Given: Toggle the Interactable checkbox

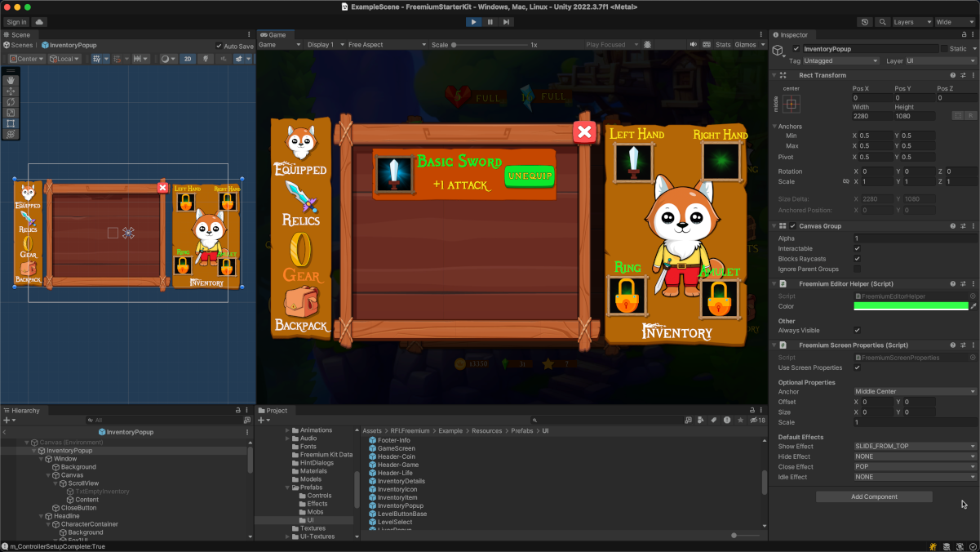Looking at the screenshot, I should pos(857,248).
